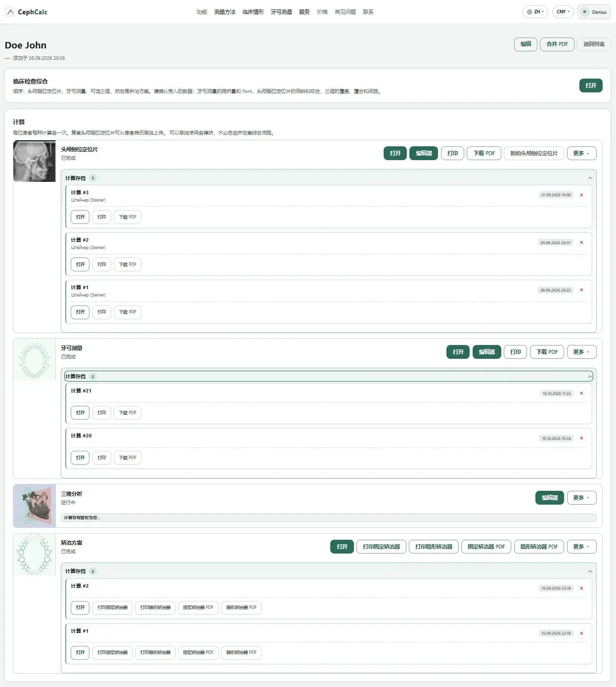Open 常见问题 from the navigation
Screen dimensions: 616x687
pyautogui.click(x=345, y=12)
